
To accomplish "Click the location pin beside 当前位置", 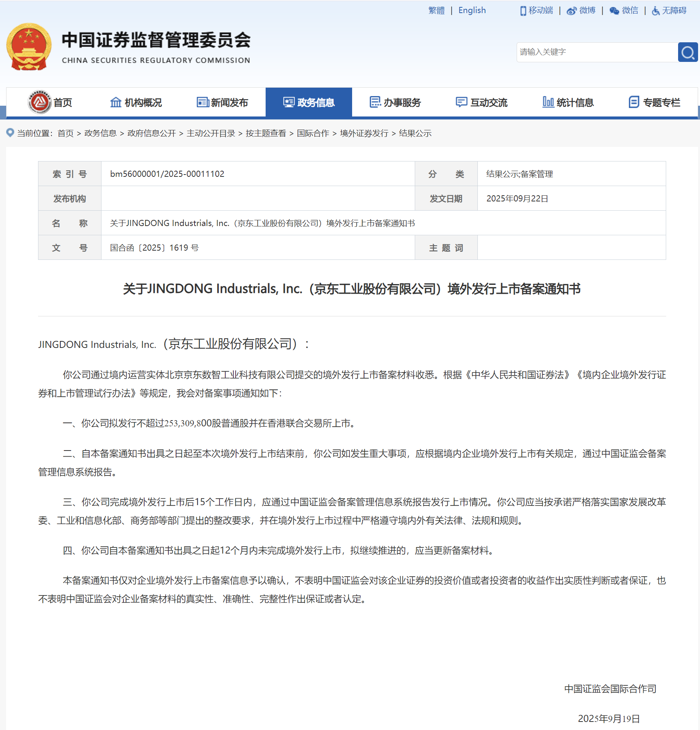I will [9, 133].
